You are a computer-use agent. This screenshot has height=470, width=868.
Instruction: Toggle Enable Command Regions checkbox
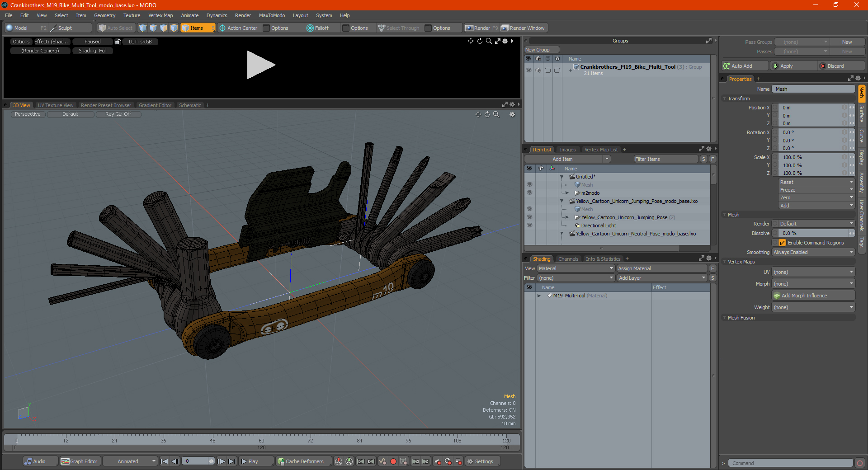(x=783, y=243)
